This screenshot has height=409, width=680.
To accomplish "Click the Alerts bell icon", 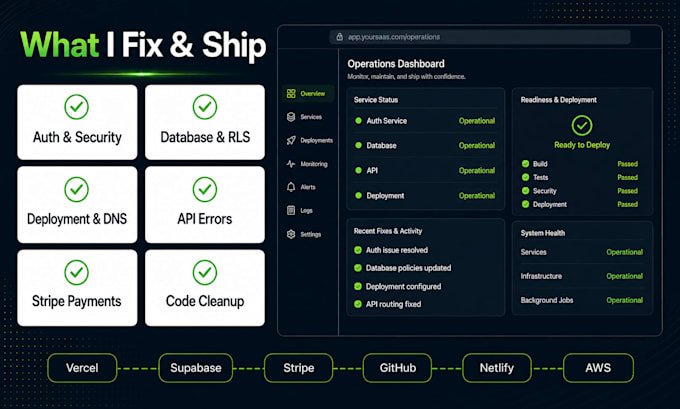I will pos(291,187).
